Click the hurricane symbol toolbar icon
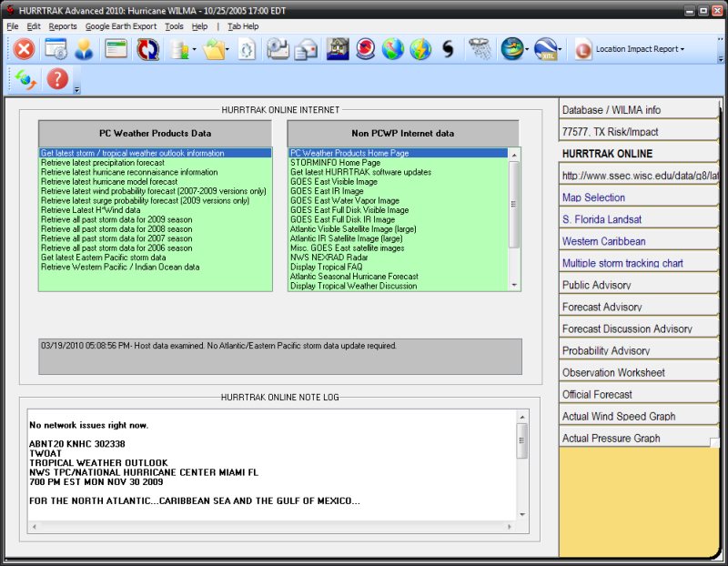The image size is (728, 566). tap(448, 49)
